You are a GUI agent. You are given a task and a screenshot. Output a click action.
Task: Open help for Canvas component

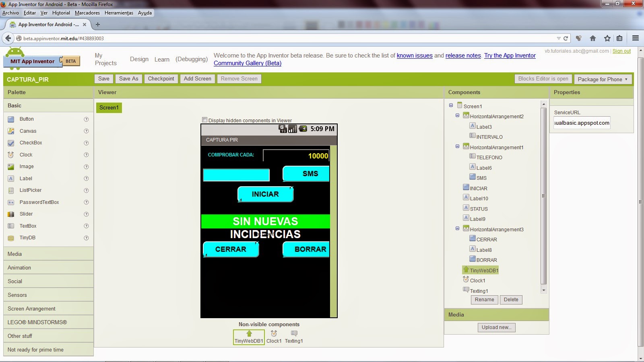tap(86, 131)
